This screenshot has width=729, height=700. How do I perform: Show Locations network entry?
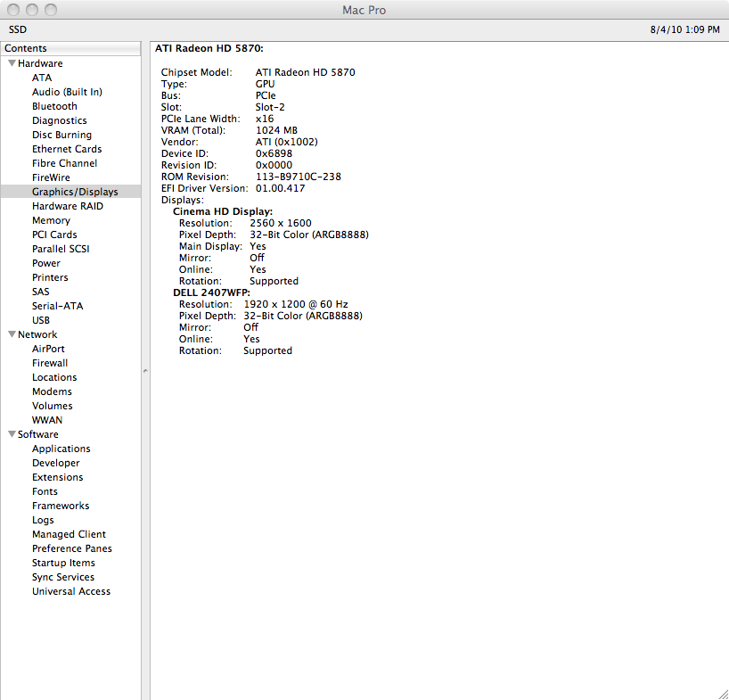(54, 377)
